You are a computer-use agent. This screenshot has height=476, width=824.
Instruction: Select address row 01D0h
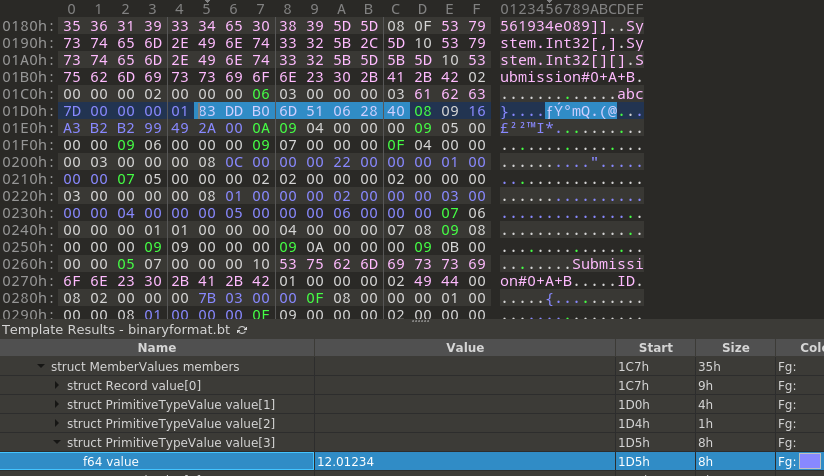[27, 111]
